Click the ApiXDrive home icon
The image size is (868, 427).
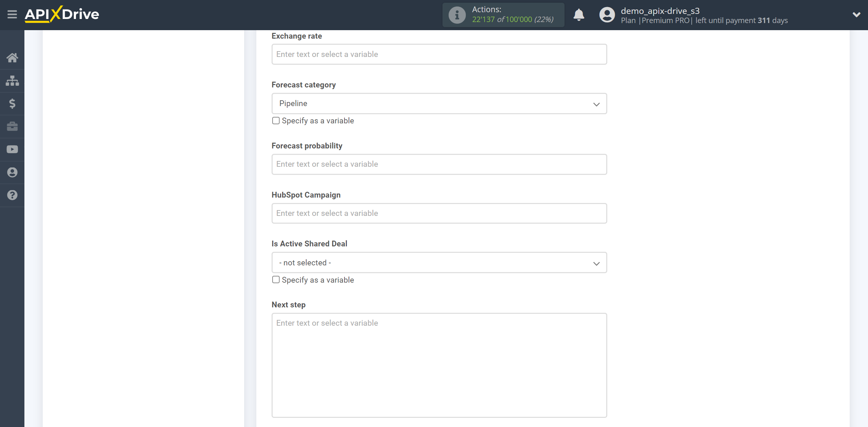[12, 58]
